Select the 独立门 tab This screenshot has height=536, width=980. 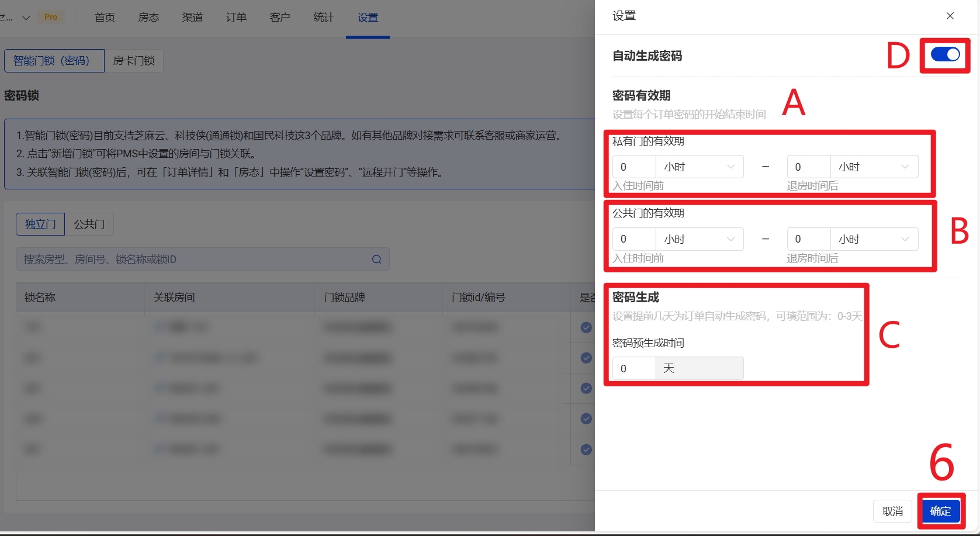pos(40,224)
